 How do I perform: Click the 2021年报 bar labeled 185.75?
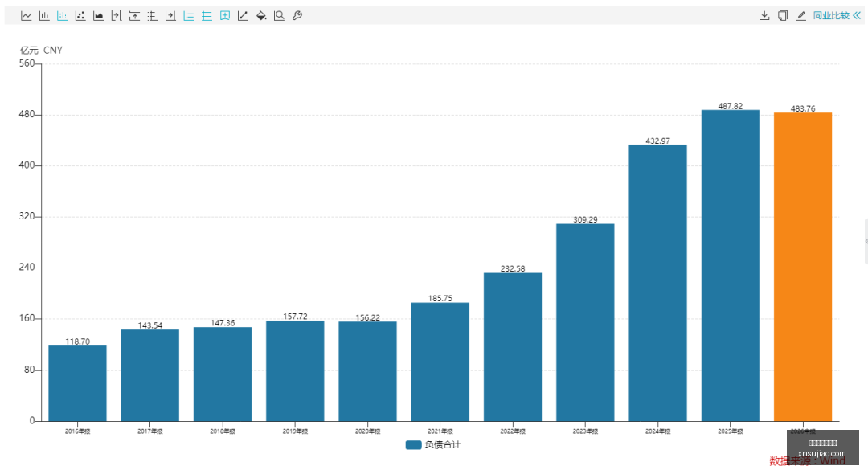tap(440, 362)
